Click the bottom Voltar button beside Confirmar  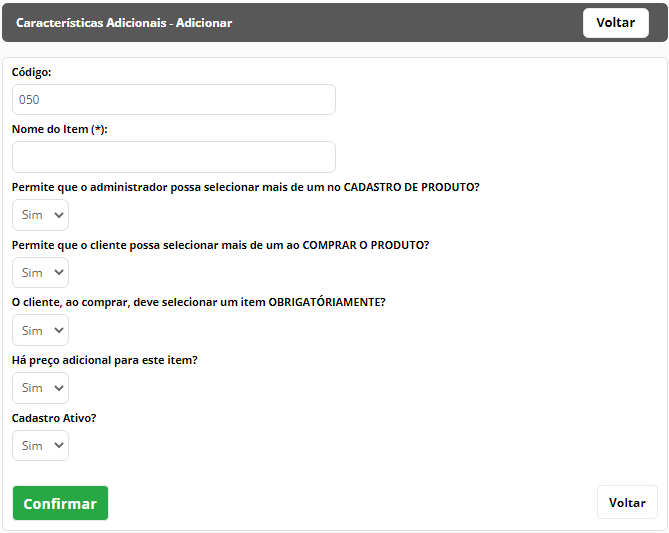(x=627, y=502)
